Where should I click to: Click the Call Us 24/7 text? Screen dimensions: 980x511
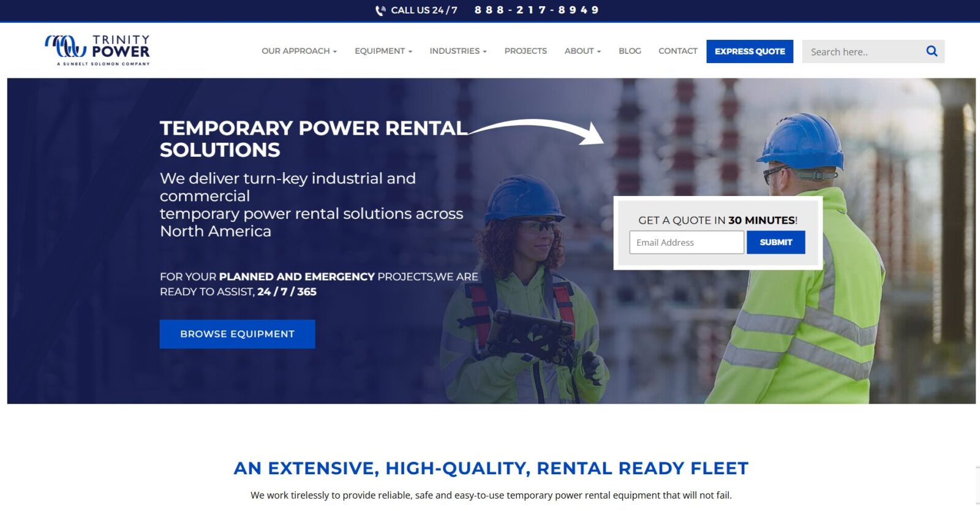(x=424, y=10)
